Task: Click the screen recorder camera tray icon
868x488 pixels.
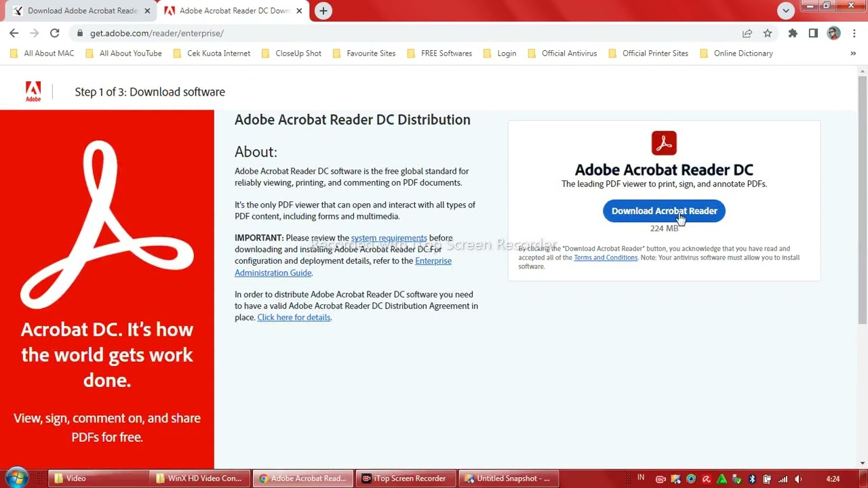Action: [660, 479]
